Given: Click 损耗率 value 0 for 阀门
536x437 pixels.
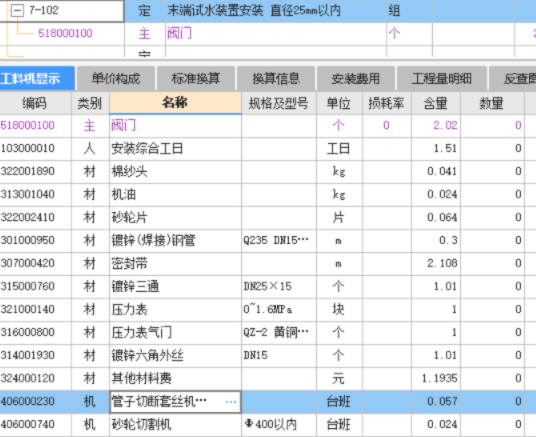Looking at the screenshot, I should click(387, 125).
